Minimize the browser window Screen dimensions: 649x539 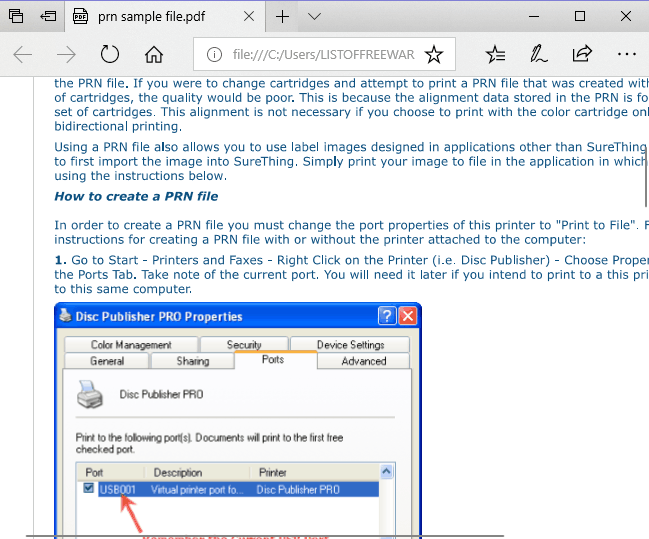(x=534, y=17)
